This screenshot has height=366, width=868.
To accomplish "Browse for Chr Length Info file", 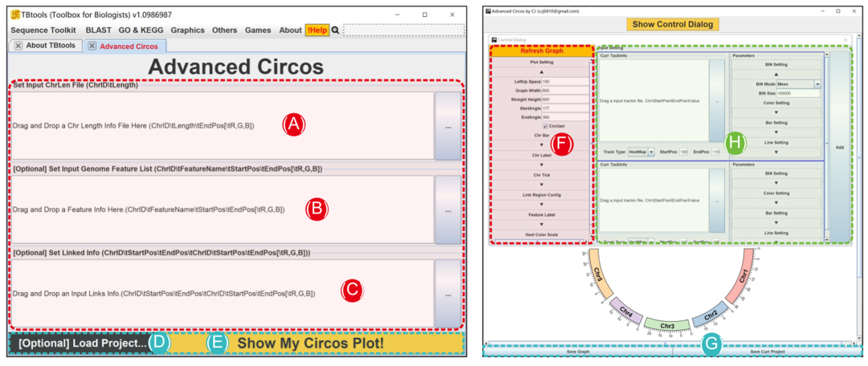I will [448, 127].
